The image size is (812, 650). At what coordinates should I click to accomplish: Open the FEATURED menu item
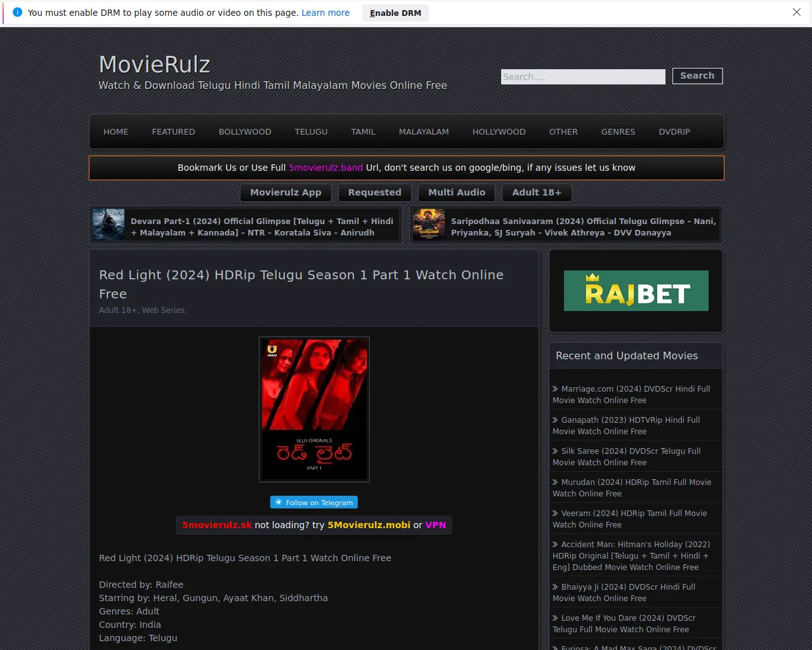pyautogui.click(x=174, y=132)
